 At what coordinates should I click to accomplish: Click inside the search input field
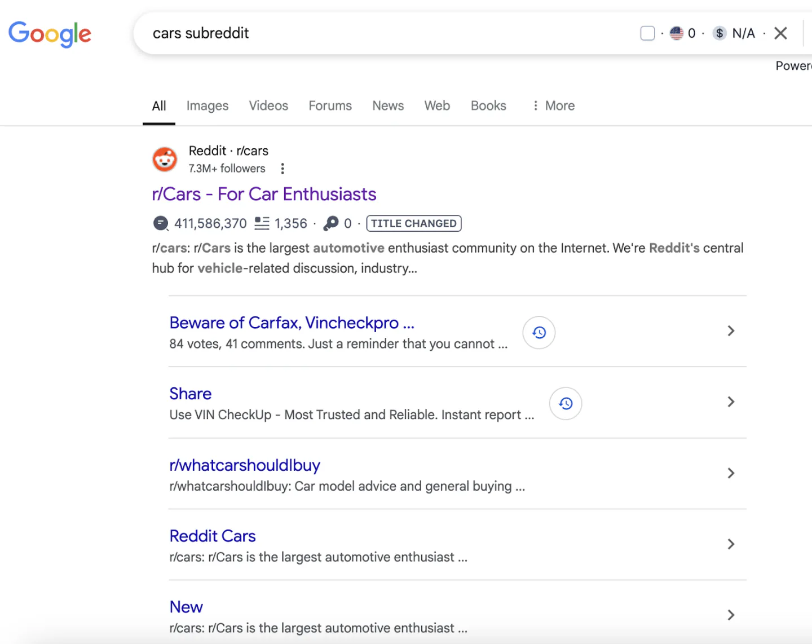click(x=389, y=33)
